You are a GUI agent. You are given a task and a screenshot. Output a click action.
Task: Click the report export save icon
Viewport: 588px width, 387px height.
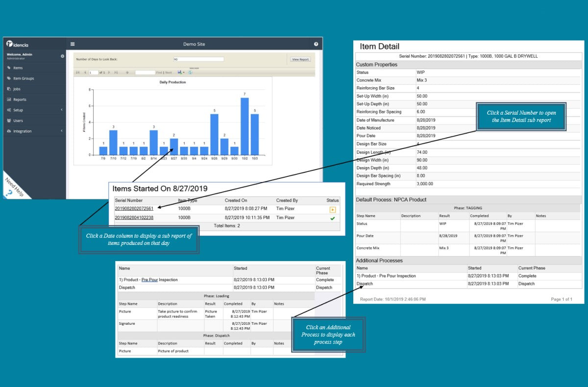coord(180,72)
